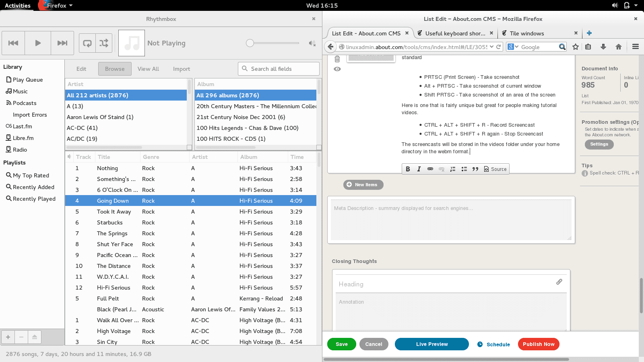Go to Firefox home page icon
This screenshot has width=644, height=362.
(619, 47)
